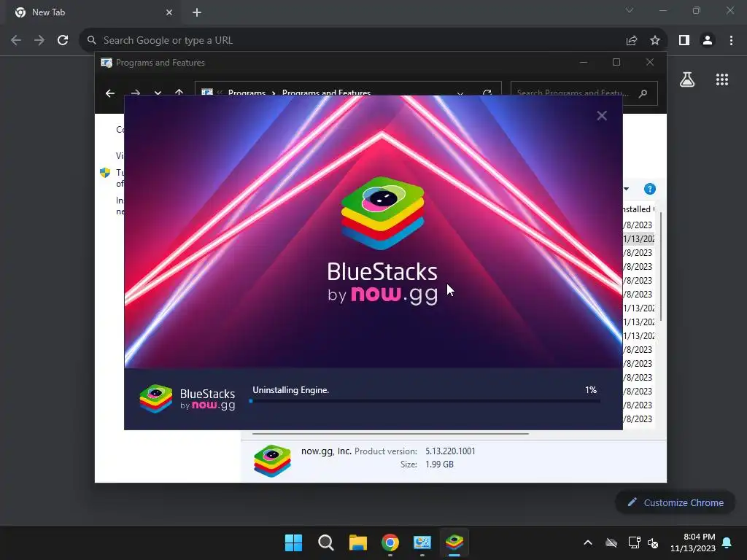Screen dimensions: 747x560
Task: Click the Chrome forward navigation arrow
Action: click(39, 41)
